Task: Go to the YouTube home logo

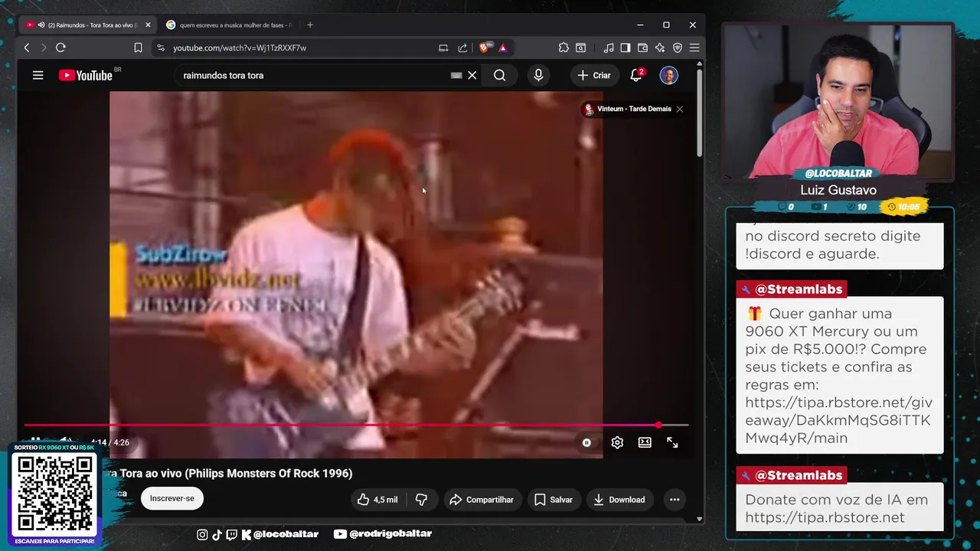Action: 85,75
